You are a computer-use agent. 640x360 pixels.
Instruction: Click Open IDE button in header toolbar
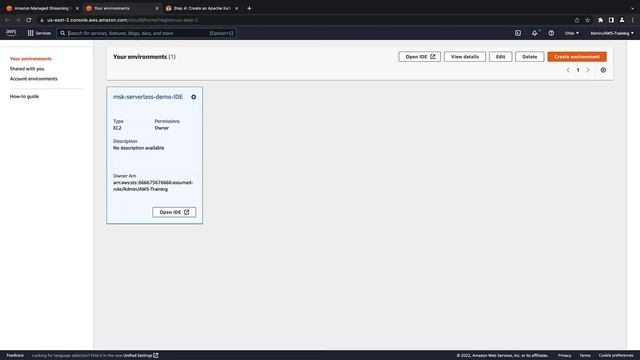(420, 57)
